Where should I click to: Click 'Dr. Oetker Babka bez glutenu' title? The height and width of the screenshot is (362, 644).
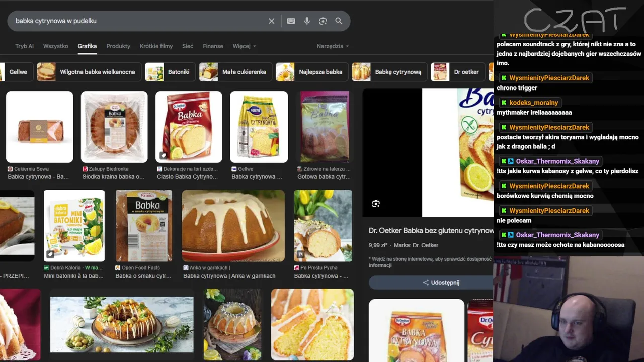coord(431,231)
